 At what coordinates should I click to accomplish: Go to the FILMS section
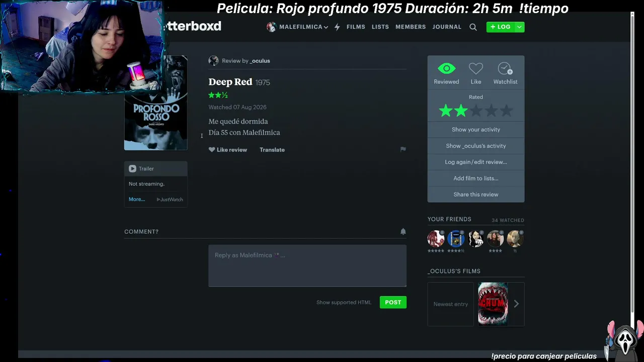pyautogui.click(x=356, y=27)
